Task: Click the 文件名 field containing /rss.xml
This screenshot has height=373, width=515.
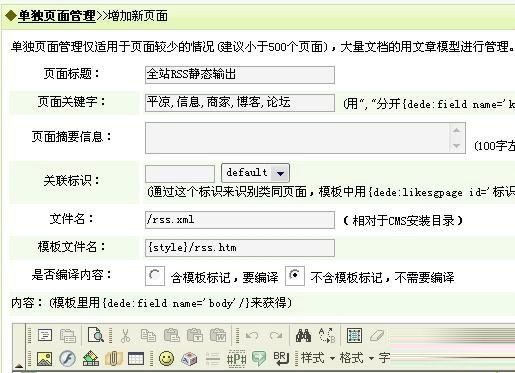Action: (x=240, y=220)
